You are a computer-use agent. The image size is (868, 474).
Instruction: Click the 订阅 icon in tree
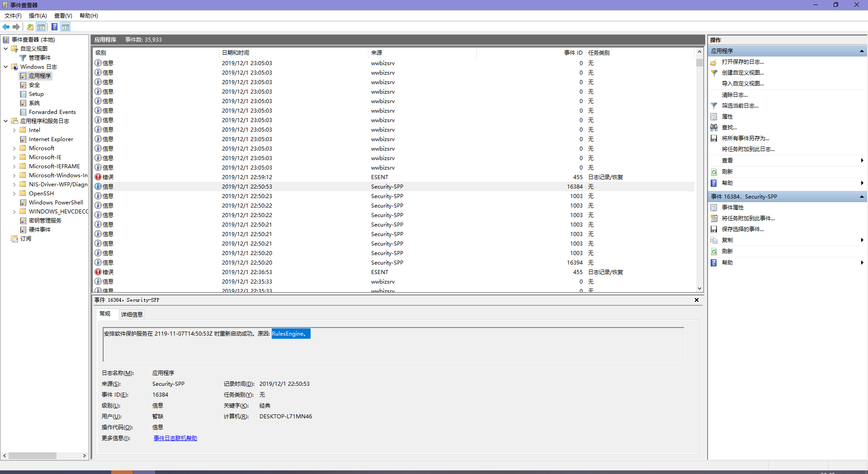click(x=14, y=239)
